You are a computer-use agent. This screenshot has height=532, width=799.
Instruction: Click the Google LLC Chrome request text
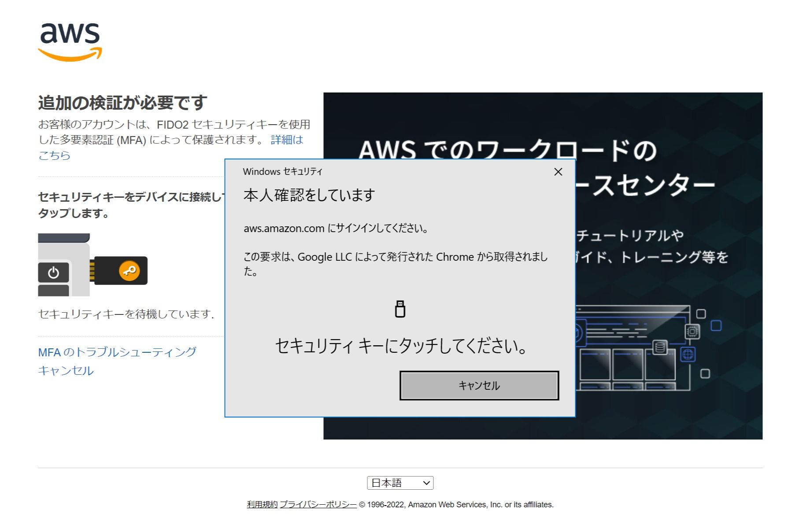(x=396, y=263)
